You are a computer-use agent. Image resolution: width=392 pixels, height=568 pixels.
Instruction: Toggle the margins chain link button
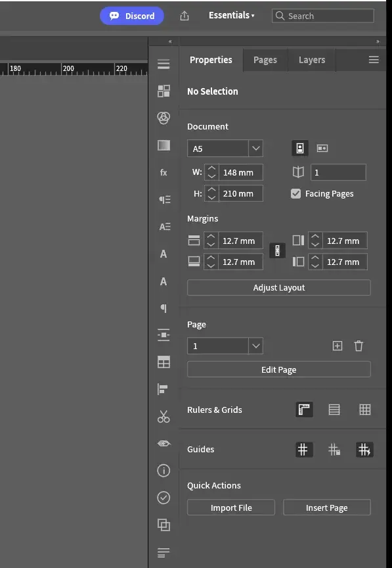pos(278,250)
